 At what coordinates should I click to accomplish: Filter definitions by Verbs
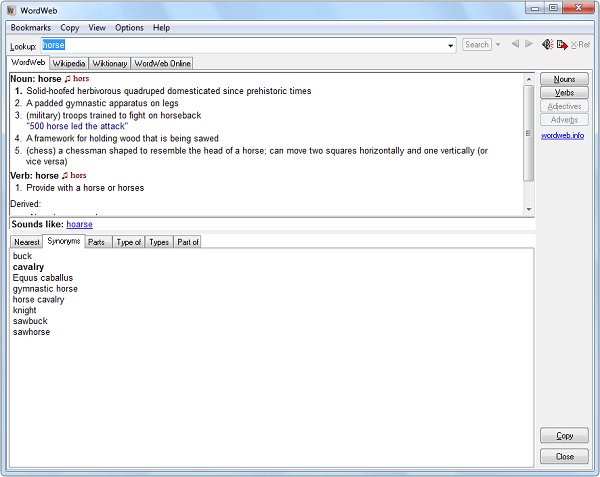click(x=564, y=93)
